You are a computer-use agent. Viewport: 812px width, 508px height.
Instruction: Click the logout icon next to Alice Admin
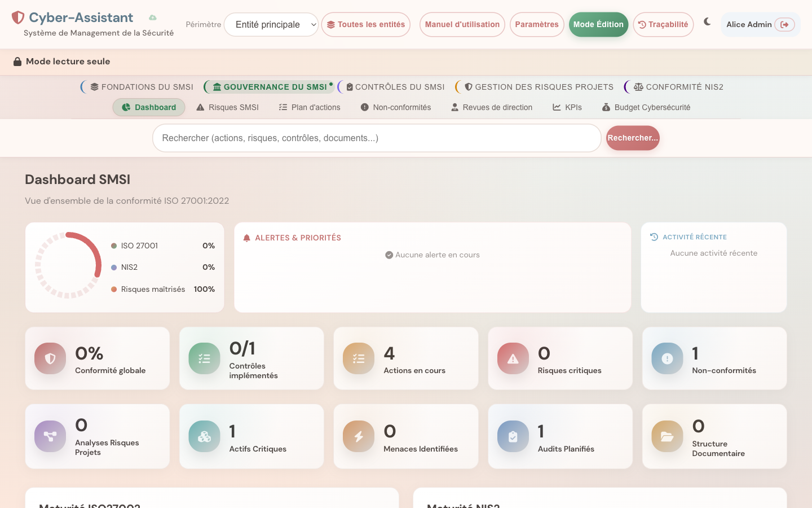pyautogui.click(x=784, y=25)
